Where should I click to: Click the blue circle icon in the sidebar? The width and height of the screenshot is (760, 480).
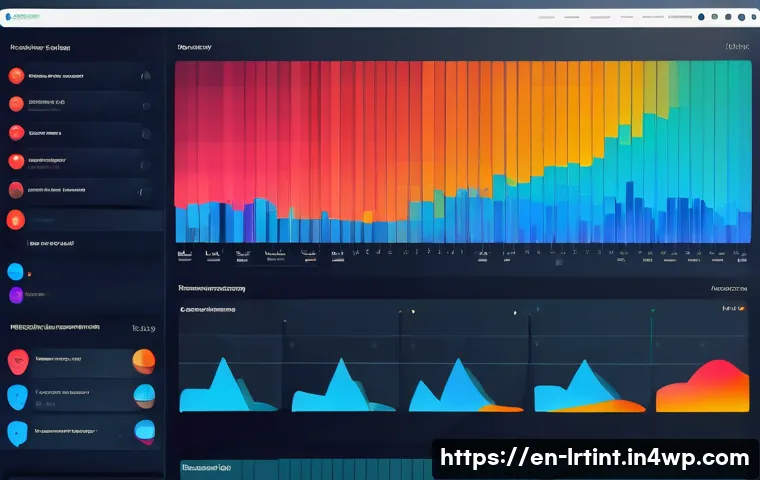click(16, 271)
